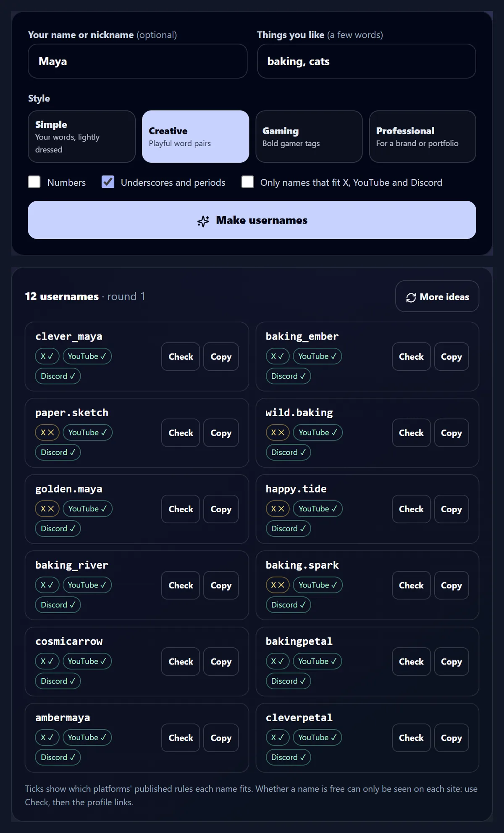Copy the baking_river username
Image resolution: width=504 pixels, height=833 pixels.
pyautogui.click(x=221, y=585)
